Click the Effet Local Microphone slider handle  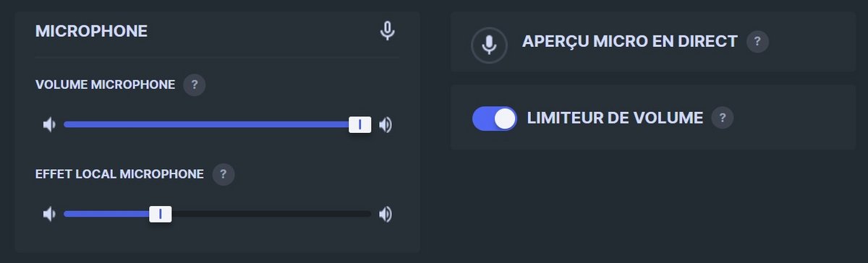coord(160,215)
